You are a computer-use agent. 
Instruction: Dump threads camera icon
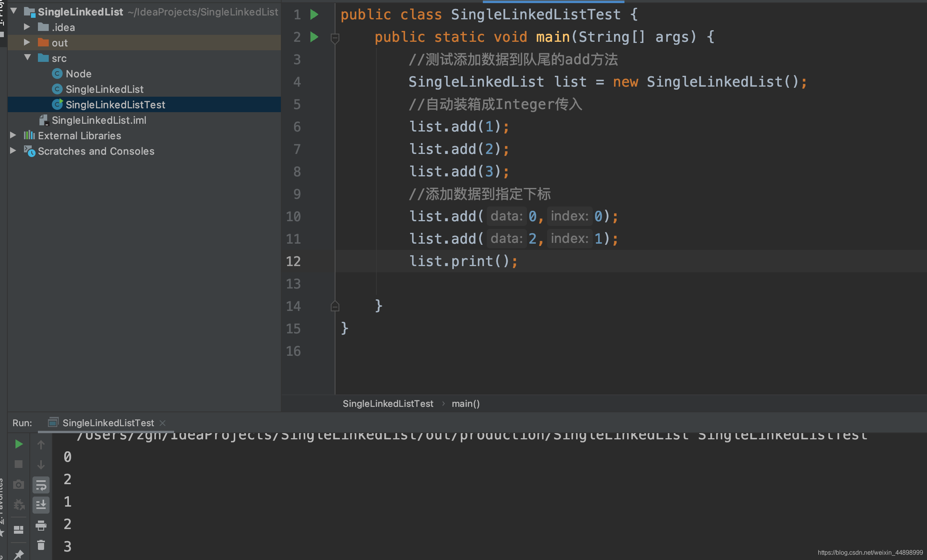point(19,485)
